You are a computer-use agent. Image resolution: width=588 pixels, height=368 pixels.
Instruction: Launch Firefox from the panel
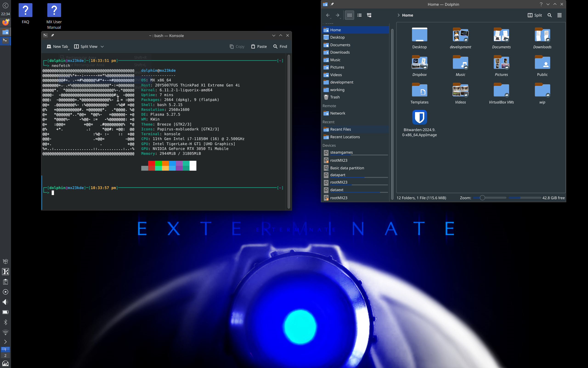pos(5,22)
